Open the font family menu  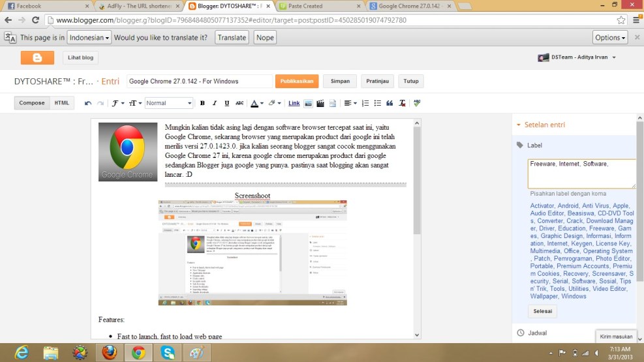pyautogui.click(x=118, y=103)
